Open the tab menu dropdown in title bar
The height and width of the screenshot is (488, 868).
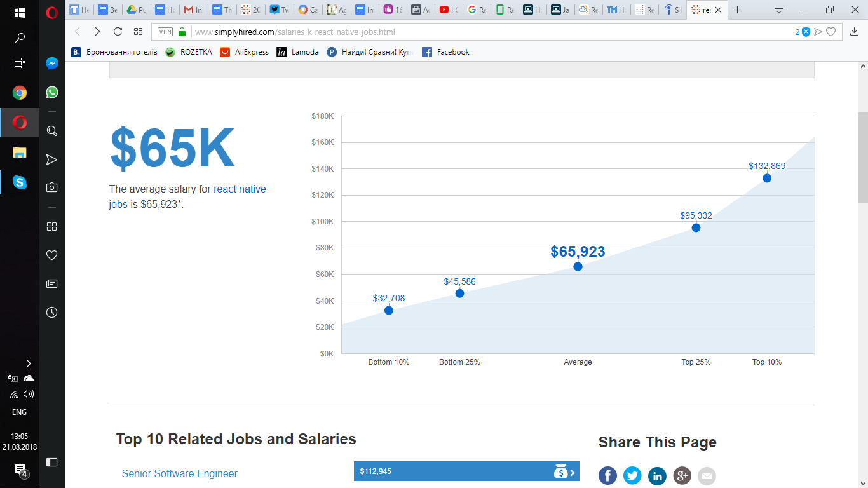click(x=779, y=10)
